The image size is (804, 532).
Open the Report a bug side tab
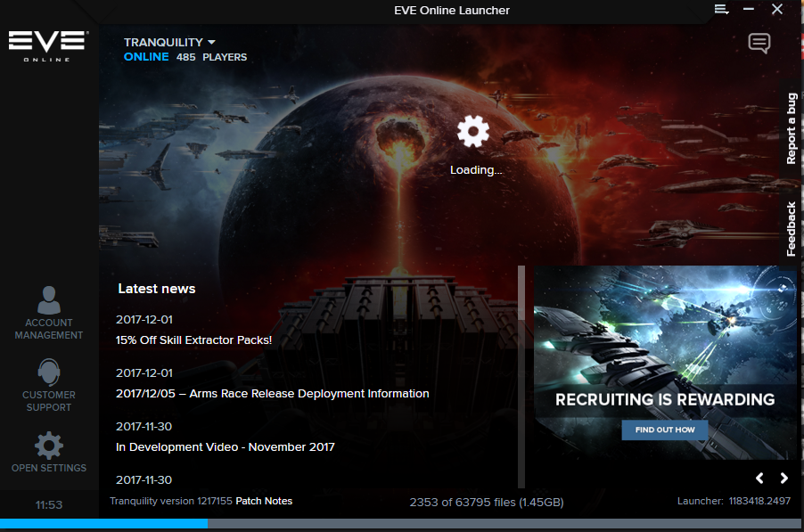coord(792,128)
